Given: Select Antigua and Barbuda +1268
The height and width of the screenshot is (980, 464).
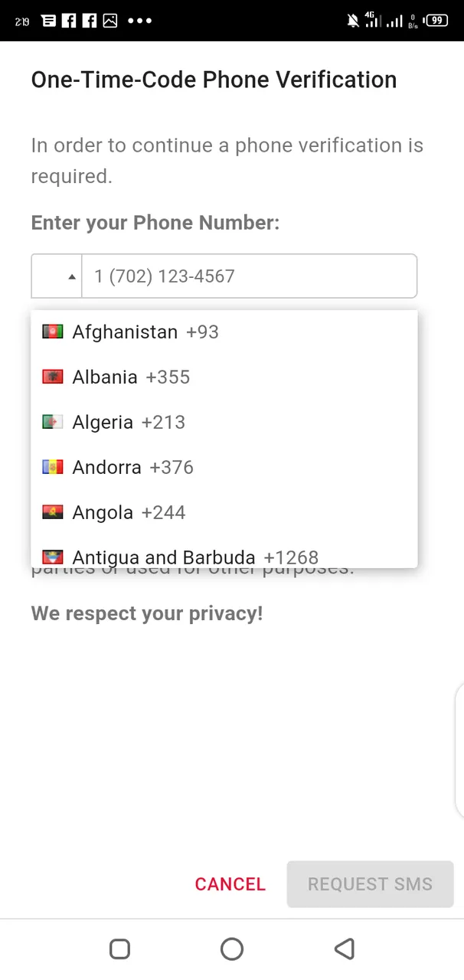Looking at the screenshot, I should tap(195, 557).
